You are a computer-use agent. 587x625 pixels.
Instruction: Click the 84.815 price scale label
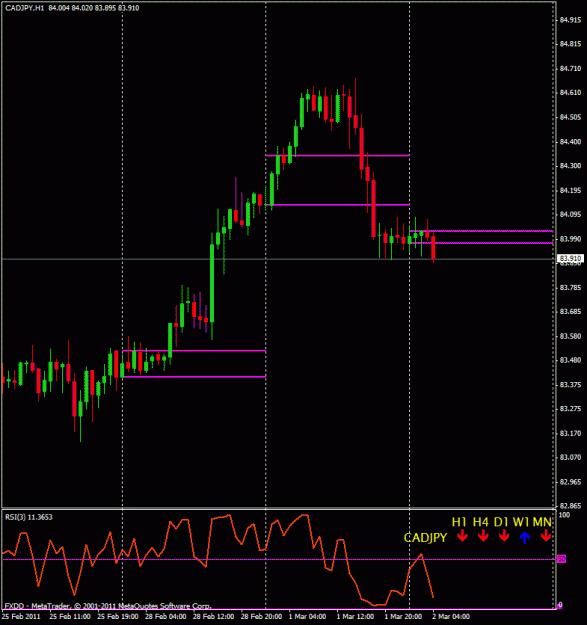pos(570,44)
